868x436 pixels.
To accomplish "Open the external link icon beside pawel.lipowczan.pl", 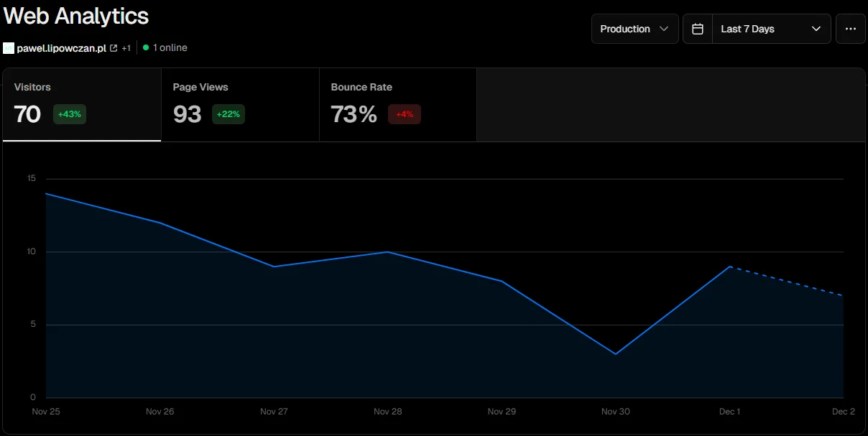I will [x=114, y=47].
